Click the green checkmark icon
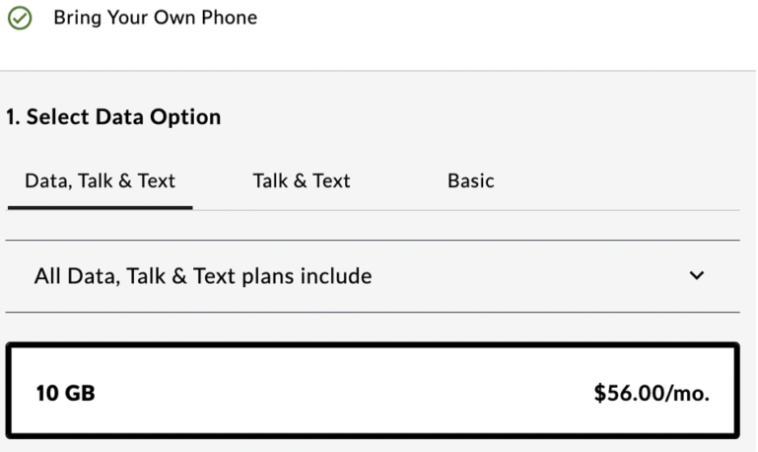The image size is (758, 452). [x=18, y=18]
